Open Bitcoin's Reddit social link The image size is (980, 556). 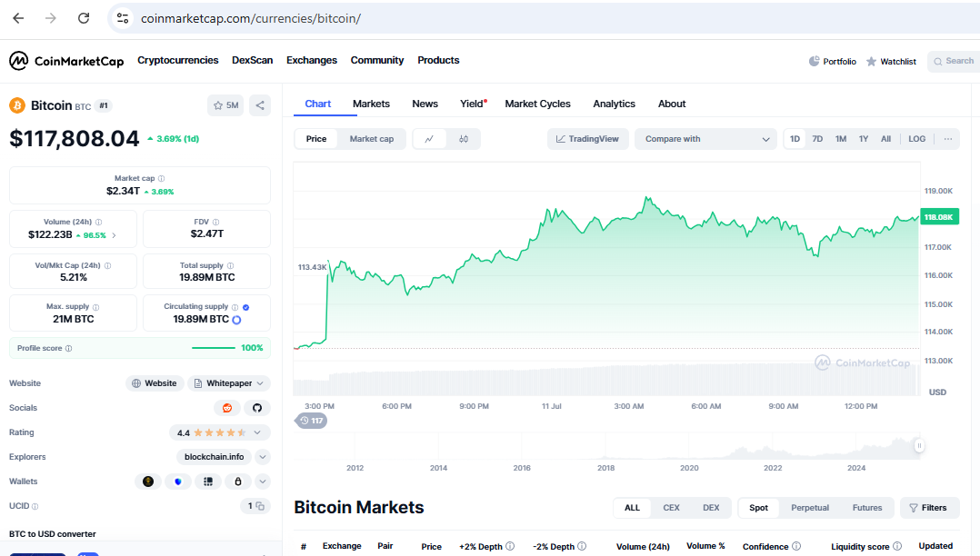click(x=227, y=408)
